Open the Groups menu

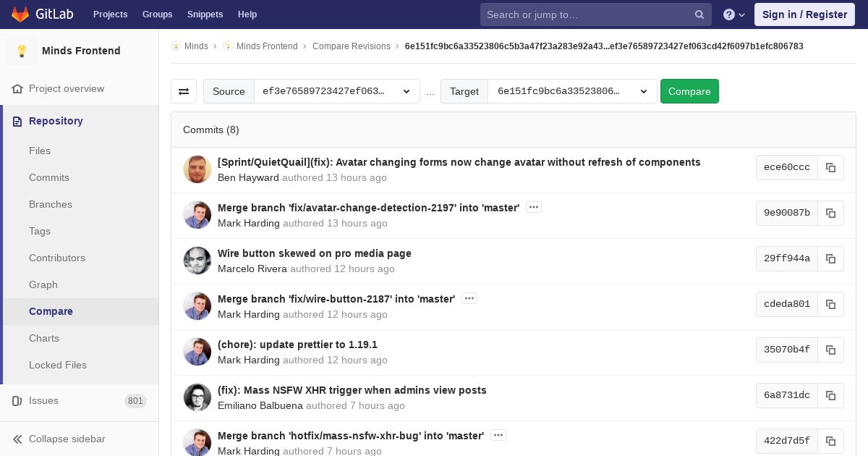pos(158,14)
